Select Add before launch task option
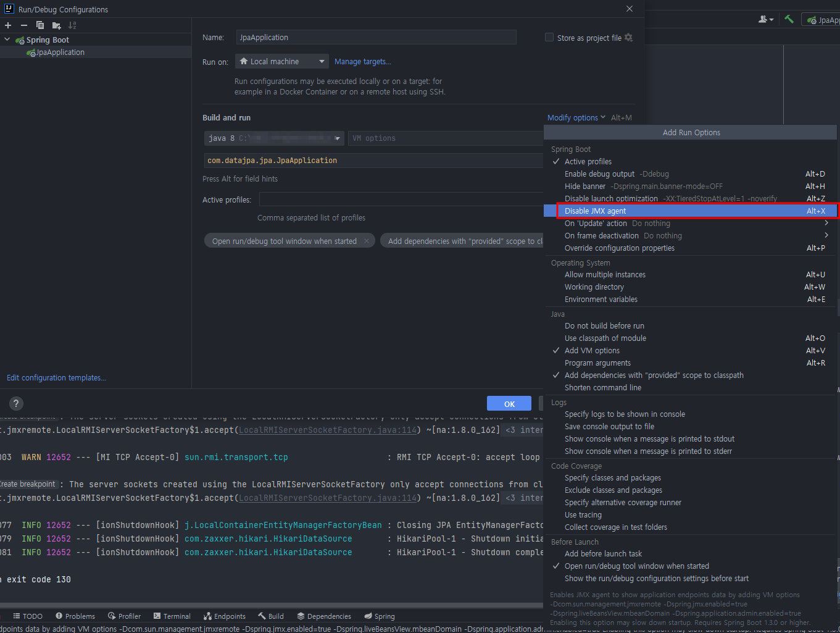The height and width of the screenshot is (633, 840). tap(690, 554)
